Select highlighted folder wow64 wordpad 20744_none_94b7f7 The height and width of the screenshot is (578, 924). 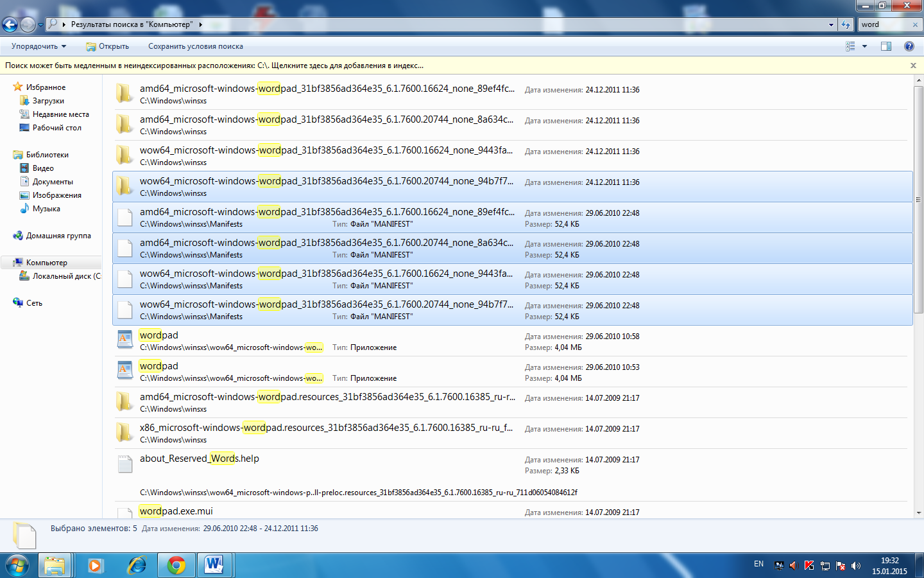512,187
